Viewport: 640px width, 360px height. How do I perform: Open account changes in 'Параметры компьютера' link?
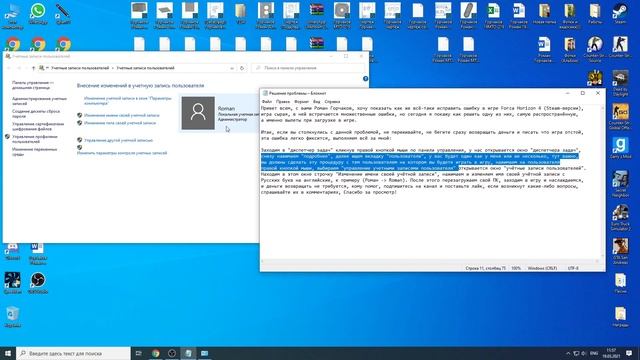click(x=128, y=101)
